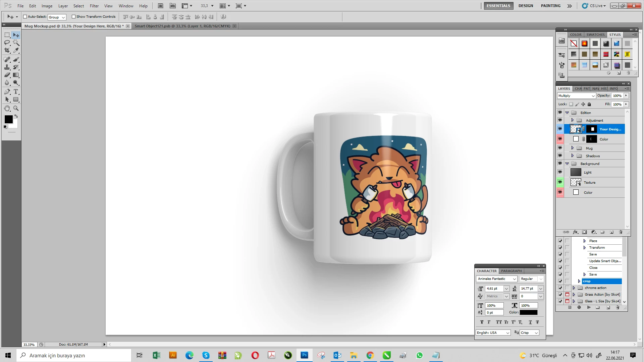Switch to the Smart Object121.psb tab
Viewport: 644px width, 362px height.
pos(182,26)
